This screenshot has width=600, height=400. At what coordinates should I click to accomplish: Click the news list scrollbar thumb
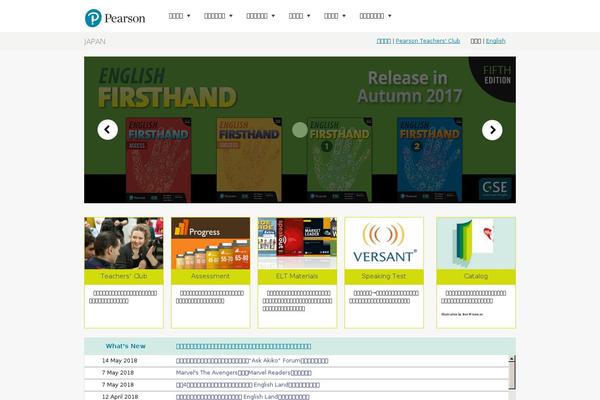pos(512,376)
